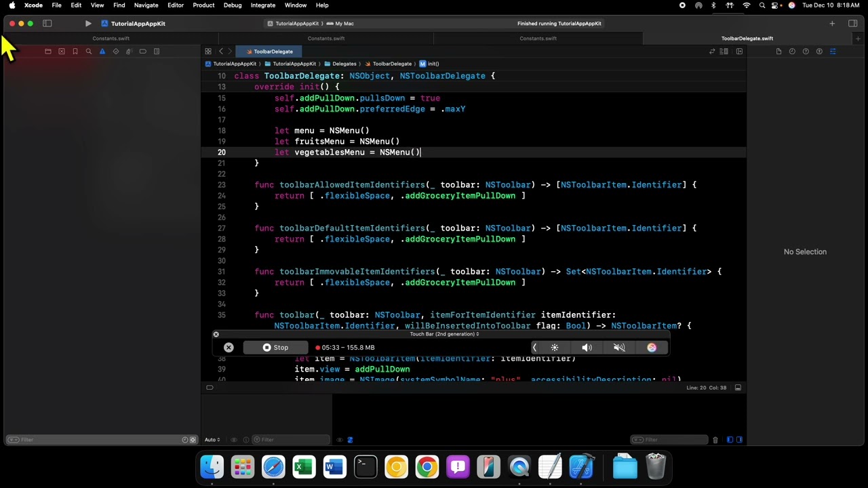Adjust volume on the Touch Bar
The image size is (868, 488).
pyautogui.click(x=587, y=348)
